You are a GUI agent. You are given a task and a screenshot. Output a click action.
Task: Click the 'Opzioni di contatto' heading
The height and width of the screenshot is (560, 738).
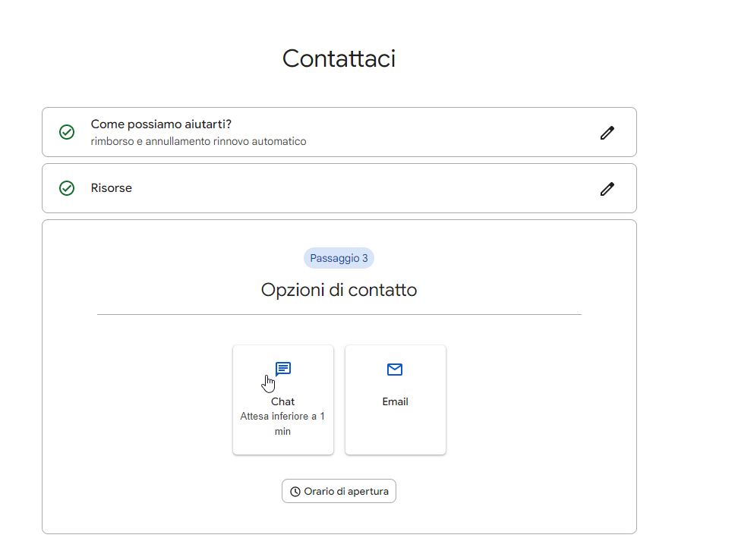coord(339,290)
